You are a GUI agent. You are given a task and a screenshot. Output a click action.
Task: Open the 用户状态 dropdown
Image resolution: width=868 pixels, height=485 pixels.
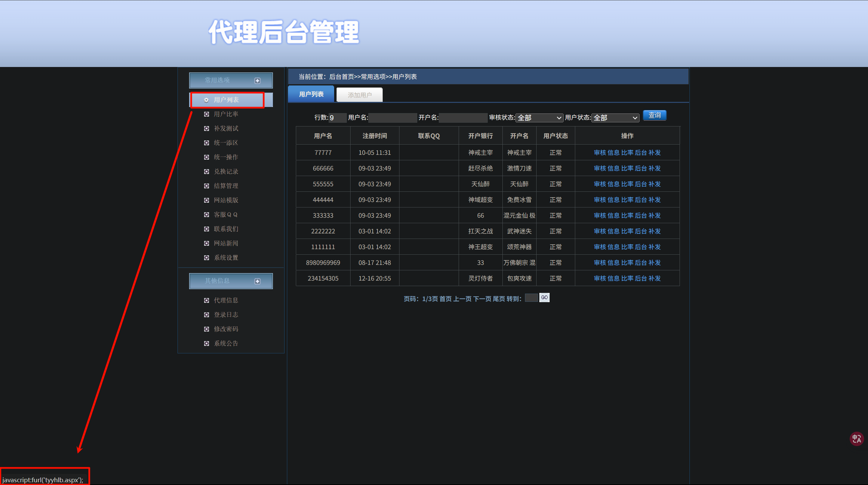point(615,118)
